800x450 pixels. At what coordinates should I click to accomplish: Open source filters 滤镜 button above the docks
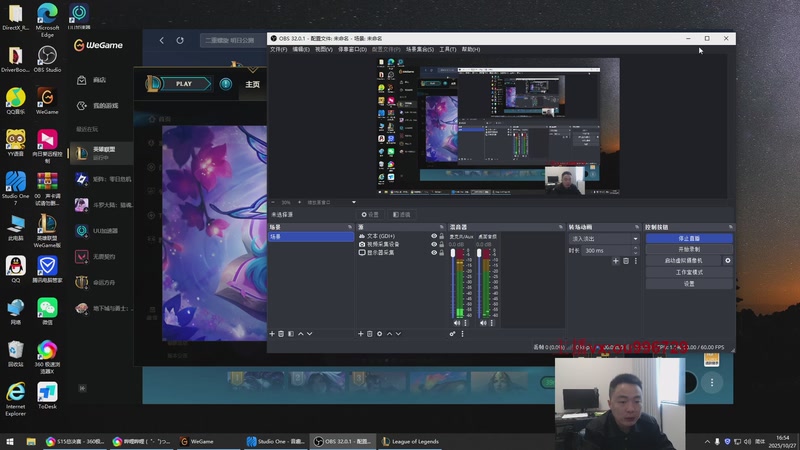[x=402, y=215]
